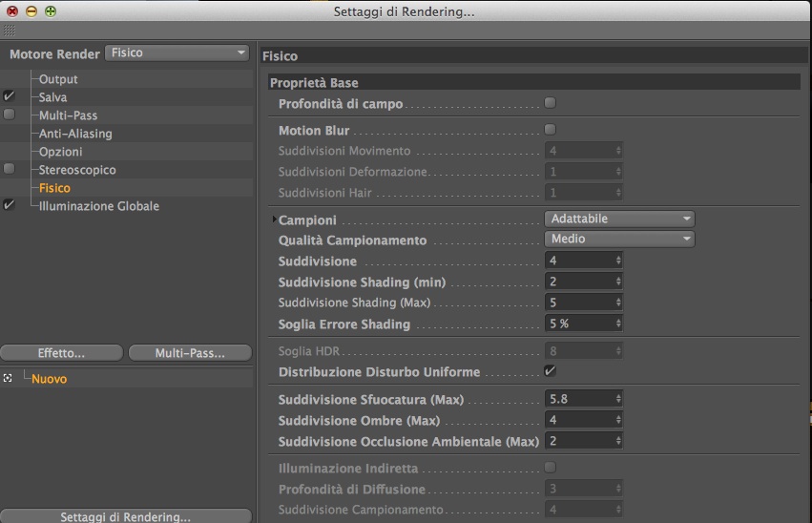Uncheck the Salva option
Image resolution: width=812 pixels, height=523 pixels.
(x=10, y=96)
